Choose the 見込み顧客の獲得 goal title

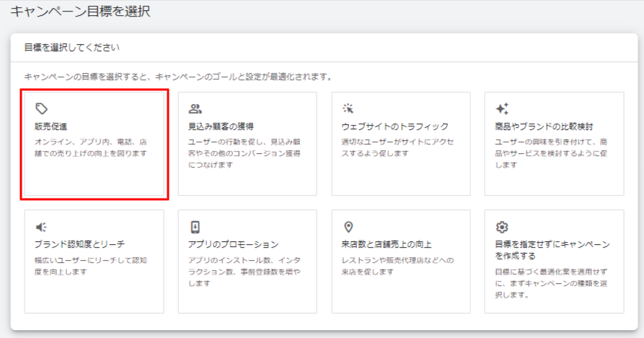pyautogui.click(x=221, y=126)
